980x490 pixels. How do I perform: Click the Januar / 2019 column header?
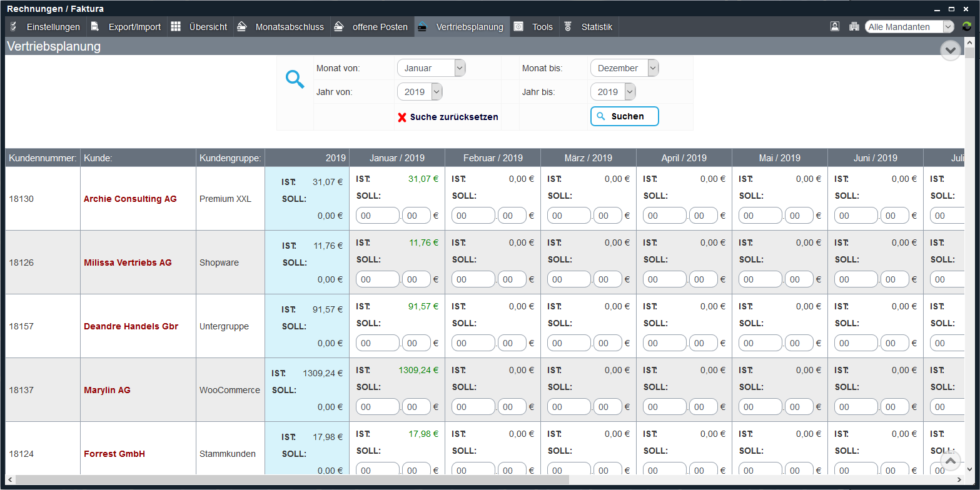pos(397,158)
